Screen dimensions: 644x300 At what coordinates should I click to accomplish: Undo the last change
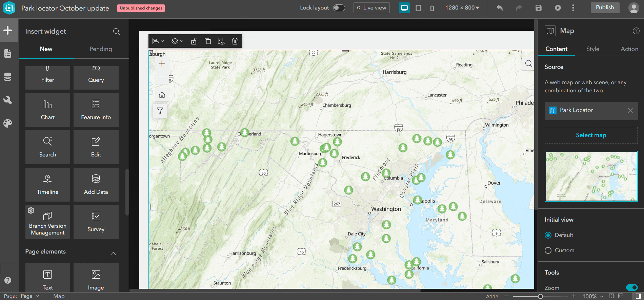click(x=500, y=8)
